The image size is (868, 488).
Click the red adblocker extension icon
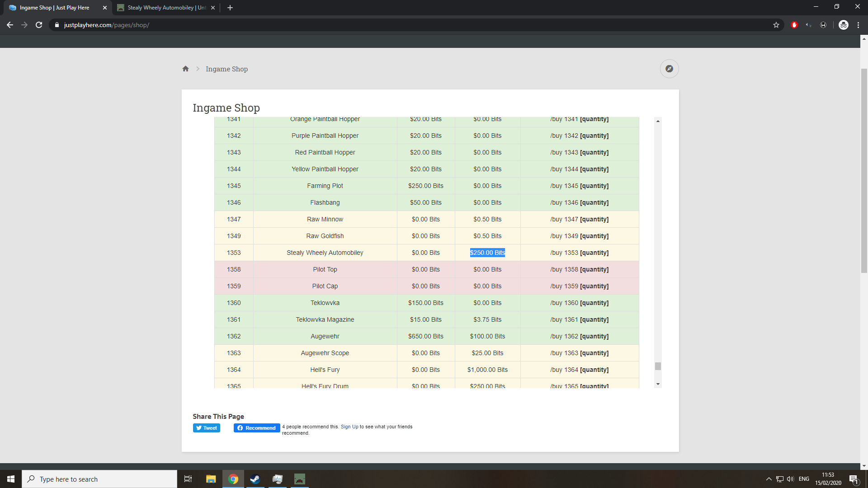point(794,25)
